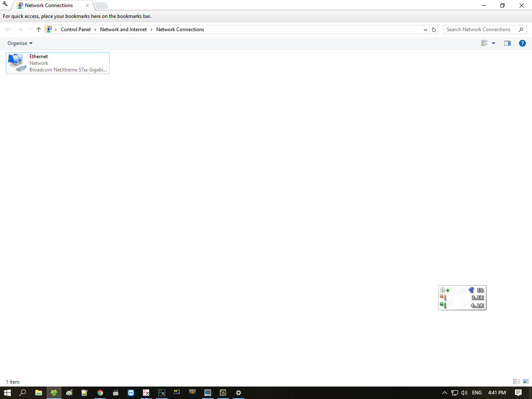Open a new blank tab
532x399 pixels.
pos(101,5)
